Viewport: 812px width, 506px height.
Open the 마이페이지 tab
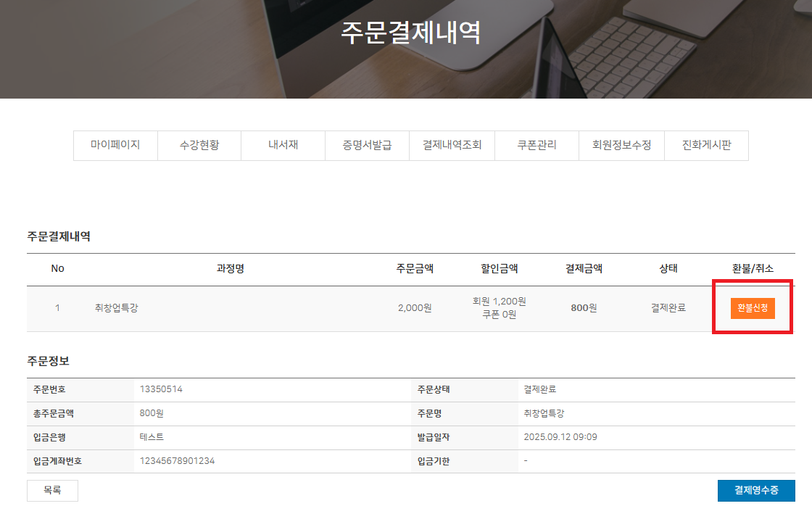pyautogui.click(x=115, y=145)
